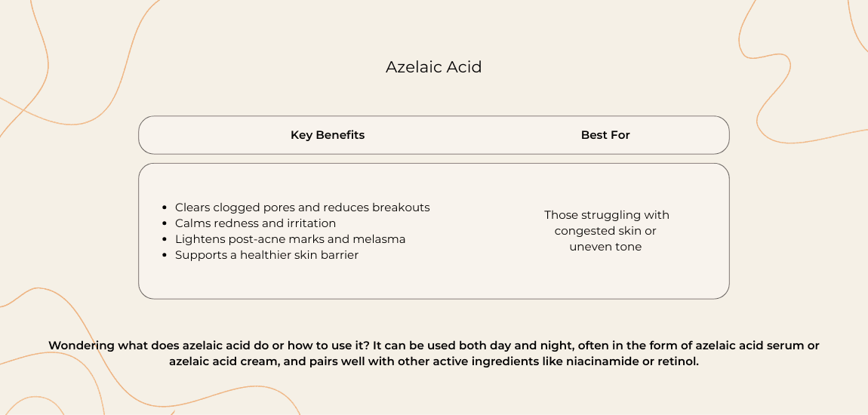Click the phrase "congested skin or"
Viewport: 868px width, 415px height.
coord(605,231)
